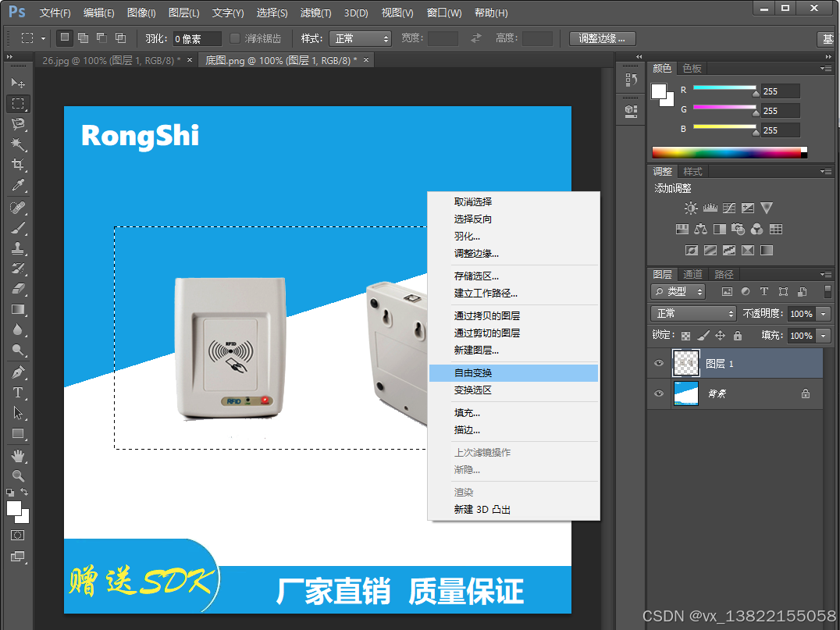Select the Pen tool
The width and height of the screenshot is (840, 630).
tap(18, 372)
